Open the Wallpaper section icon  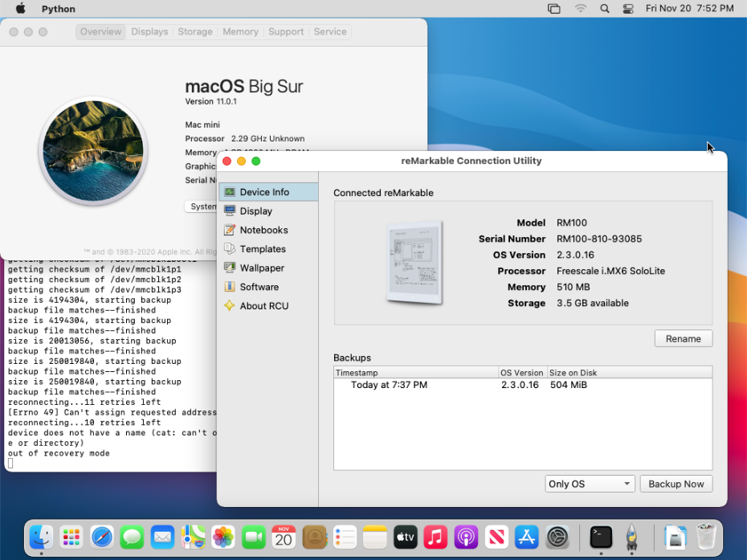[230, 268]
